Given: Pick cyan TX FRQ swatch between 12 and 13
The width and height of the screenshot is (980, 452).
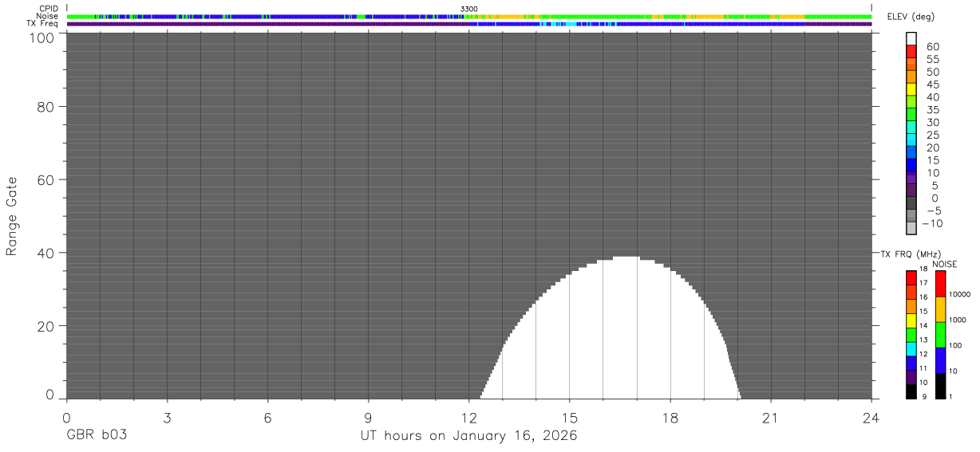Looking at the screenshot, I should (x=911, y=348).
